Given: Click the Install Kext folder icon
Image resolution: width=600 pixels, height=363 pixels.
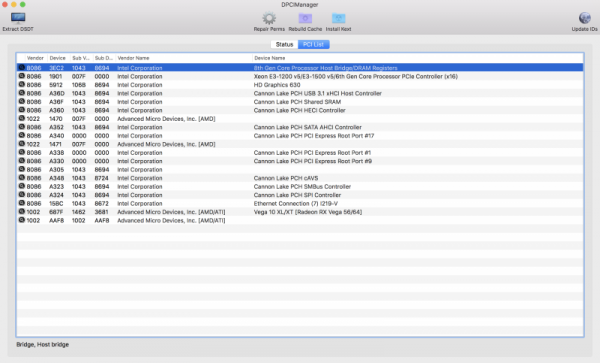Looking at the screenshot, I should pos(338,18).
